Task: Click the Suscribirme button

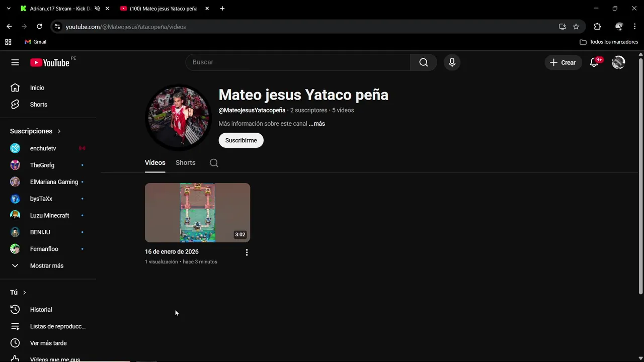Action: 241,140
